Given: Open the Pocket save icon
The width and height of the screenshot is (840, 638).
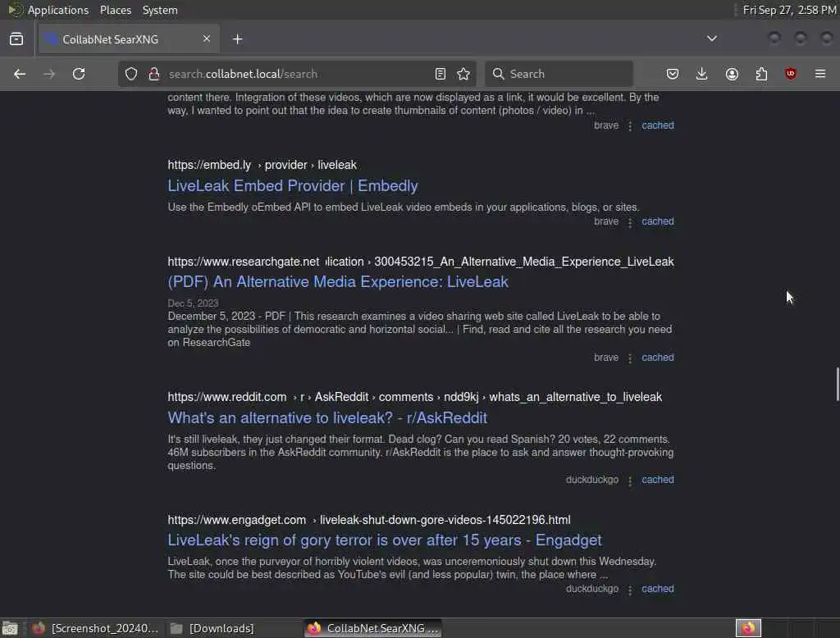Looking at the screenshot, I should click(673, 74).
